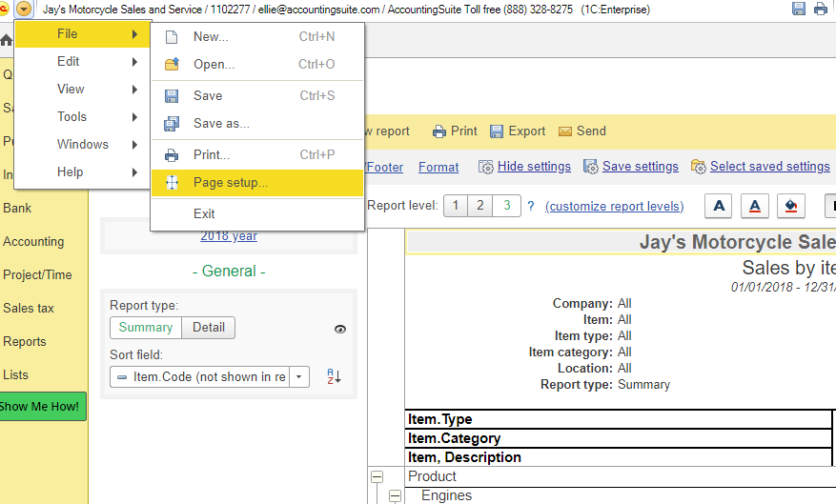Open the Reports section in sidebar
The image size is (836, 504).
click(25, 342)
